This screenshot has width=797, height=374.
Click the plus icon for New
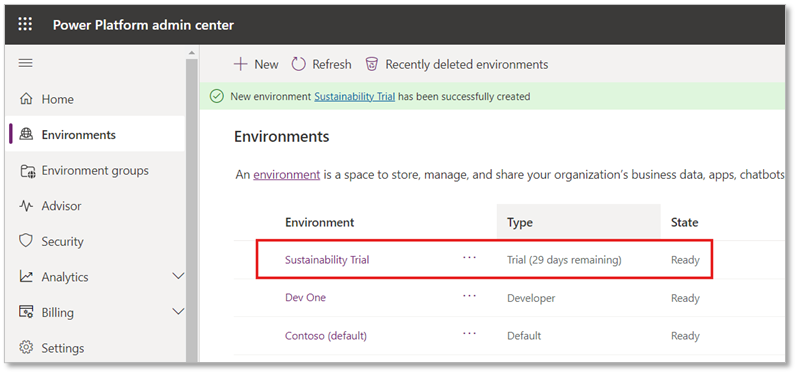pyautogui.click(x=240, y=65)
